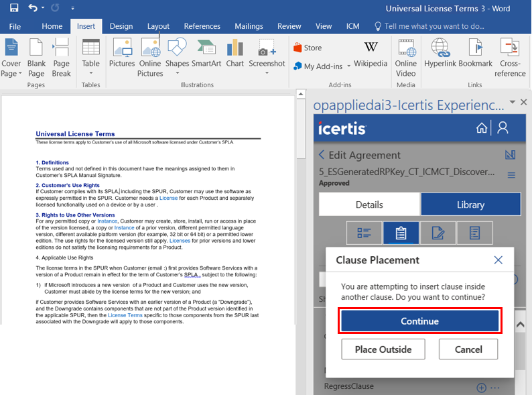The height and width of the screenshot is (395, 532).
Task: Select the list-view library icon tab
Action: click(x=364, y=233)
